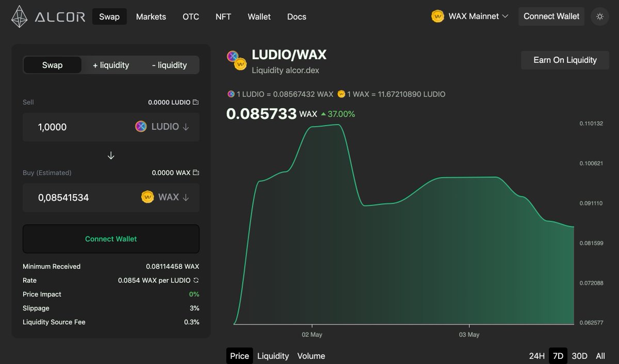Click the WAX coin icon in price ratio line
The image size is (619, 364).
pyautogui.click(x=341, y=94)
